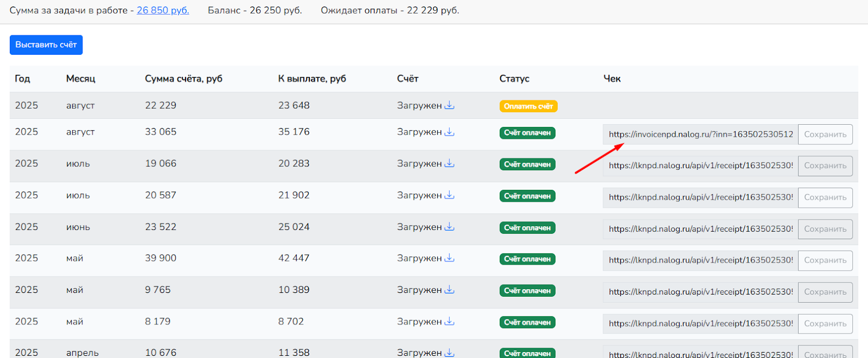Click 'Счёт оплачен' badge in 8 179 row
This screenshot has width=868, height=358.
tap(527, 322)
